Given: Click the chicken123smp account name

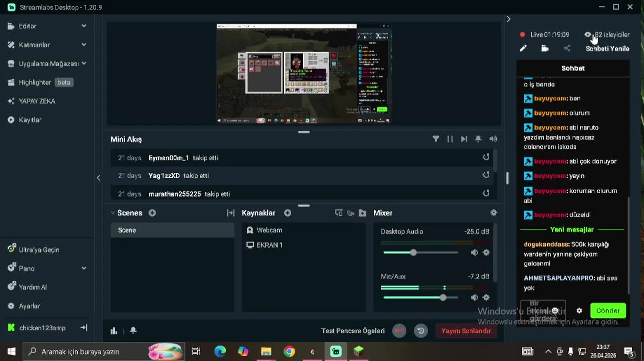Looking at the screenshot, I should click(x=42, y=328).
